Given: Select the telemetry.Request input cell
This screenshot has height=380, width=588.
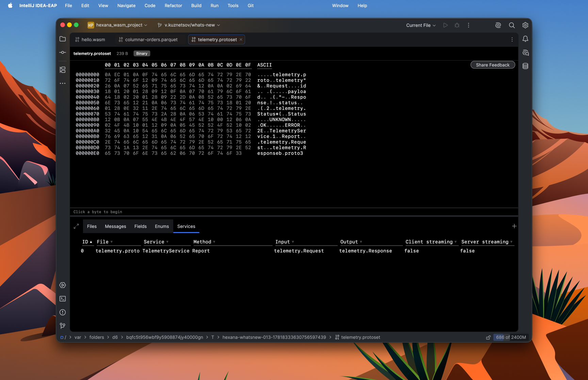Looking at the screenshot, I should tap(299, 251).
